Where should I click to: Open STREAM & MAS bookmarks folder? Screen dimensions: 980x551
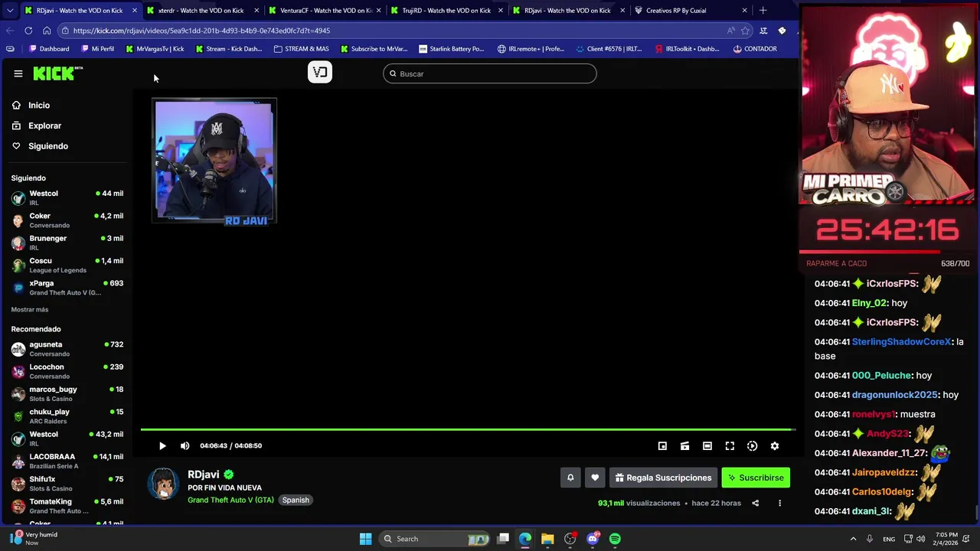[301, 49]
